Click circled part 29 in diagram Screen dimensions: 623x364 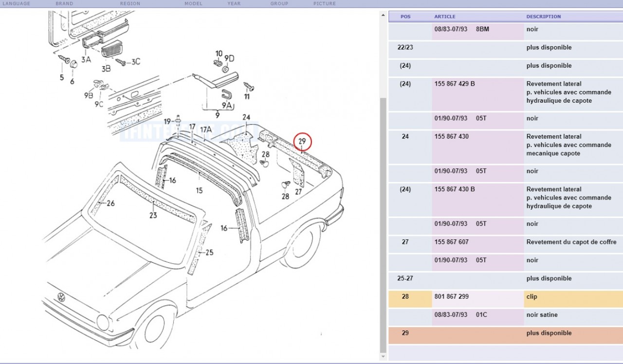pos(302,142)
